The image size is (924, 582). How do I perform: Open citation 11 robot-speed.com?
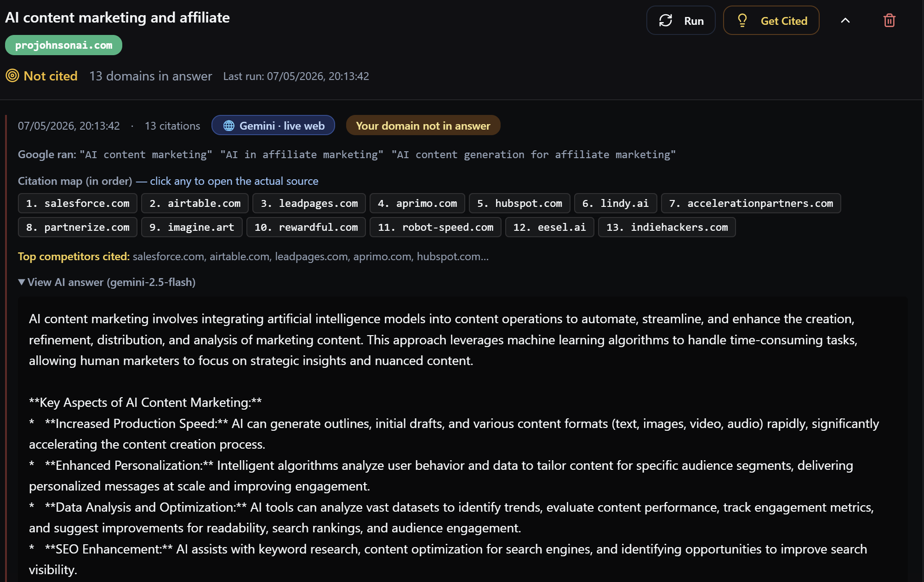(x=435, y=227)
